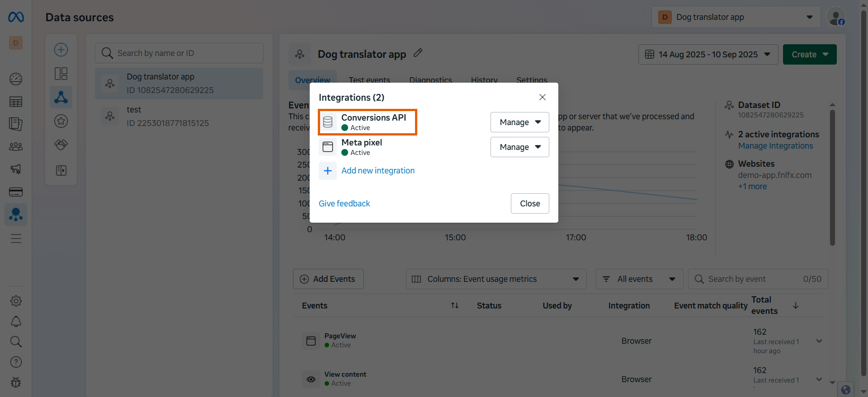Select the data sources triangle icon
This screenshot has height=397, width=868.
coord(61,97)
